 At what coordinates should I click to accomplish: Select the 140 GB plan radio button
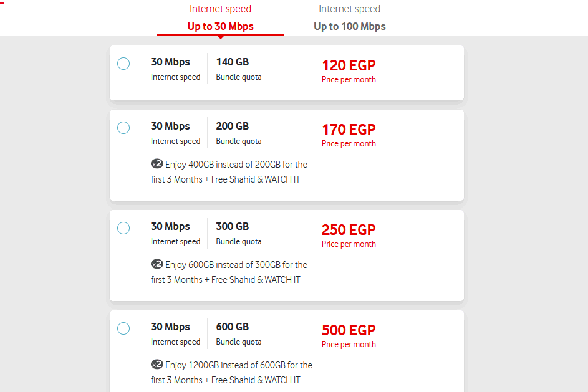(123, 64)
